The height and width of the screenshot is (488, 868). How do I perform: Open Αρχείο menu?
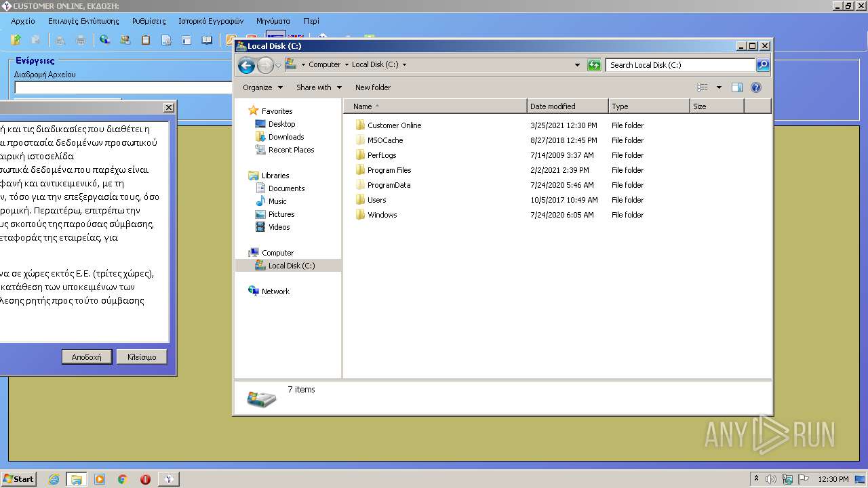[23, 21]
